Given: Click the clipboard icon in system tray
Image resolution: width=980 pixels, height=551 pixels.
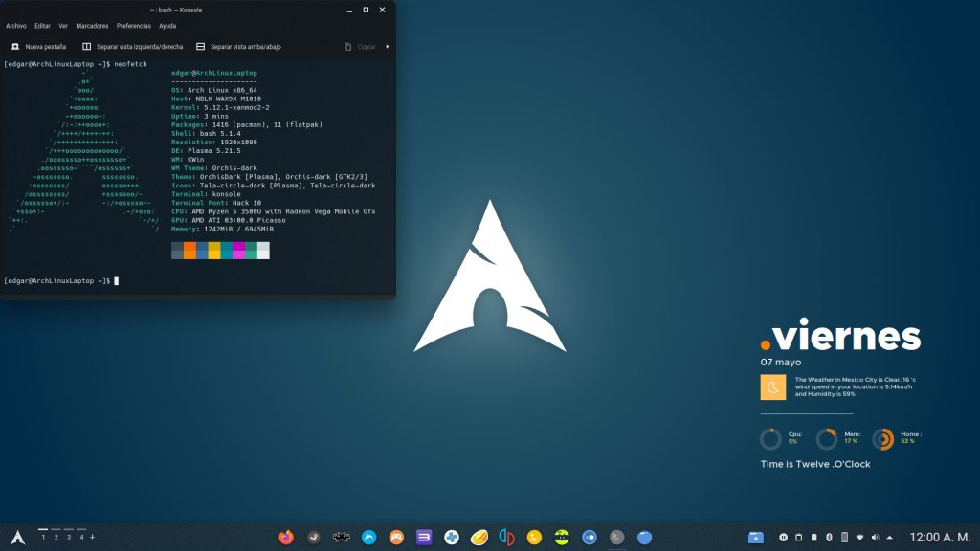Looking at the screenshot, I should [x=799, y=537].
